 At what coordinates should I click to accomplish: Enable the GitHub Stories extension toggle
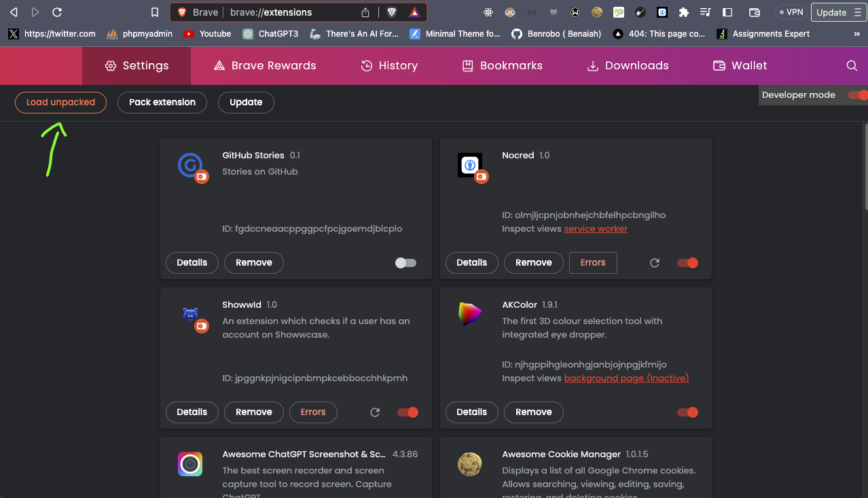[x=405, y=262]
